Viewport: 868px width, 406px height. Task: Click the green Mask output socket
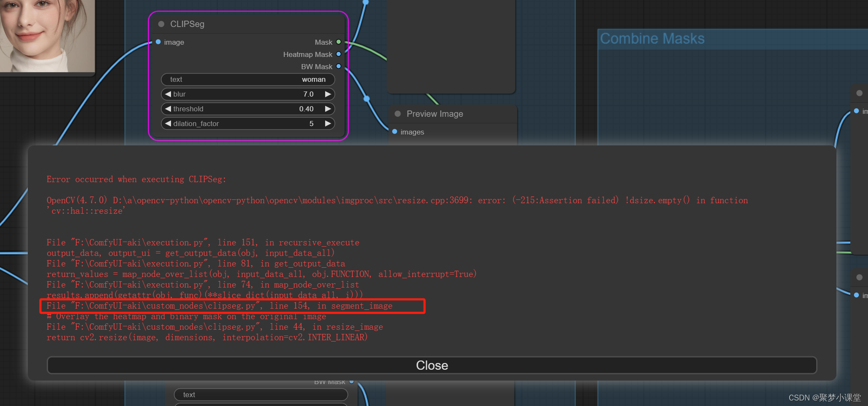point(339,42)
